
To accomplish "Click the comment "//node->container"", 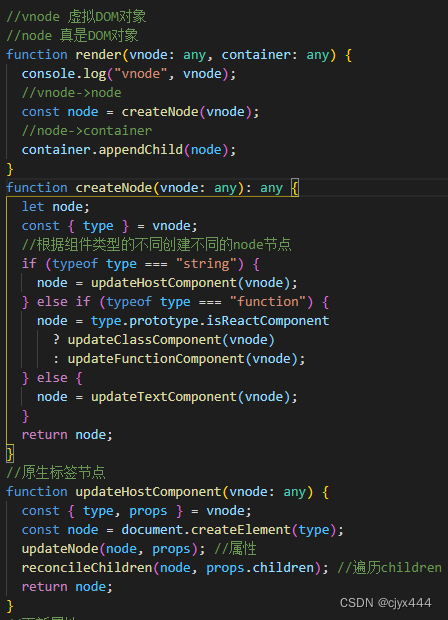I will (x=87, y=130).
